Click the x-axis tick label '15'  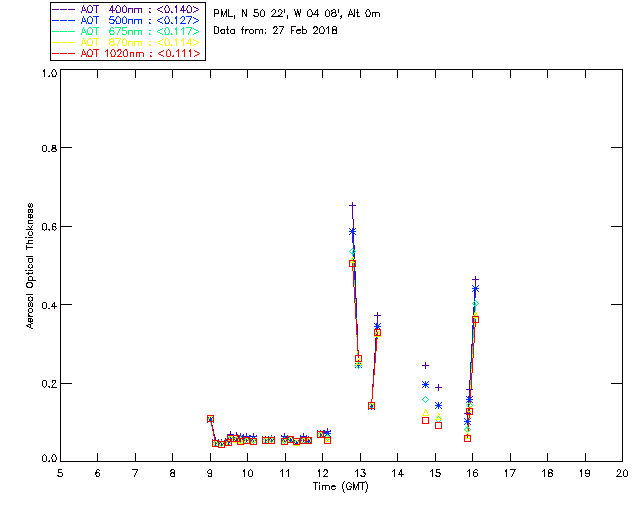coord(435,473)
